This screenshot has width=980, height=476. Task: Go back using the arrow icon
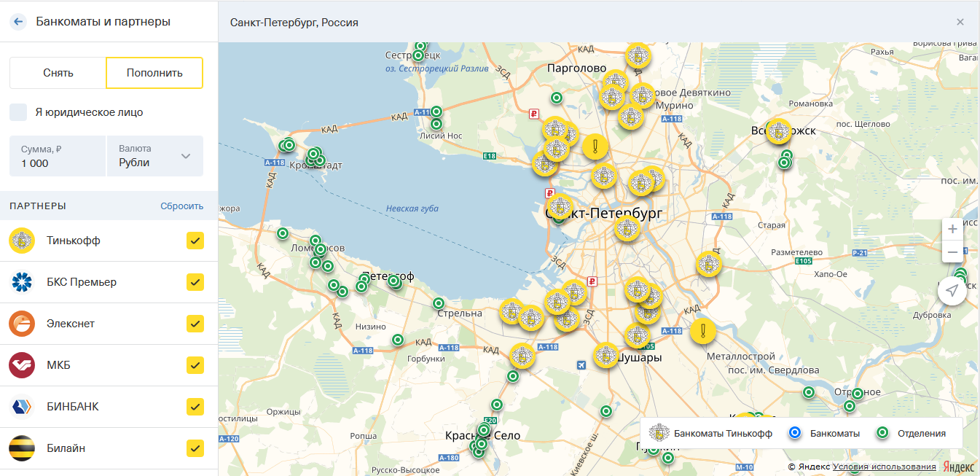[x=17, y=21]
